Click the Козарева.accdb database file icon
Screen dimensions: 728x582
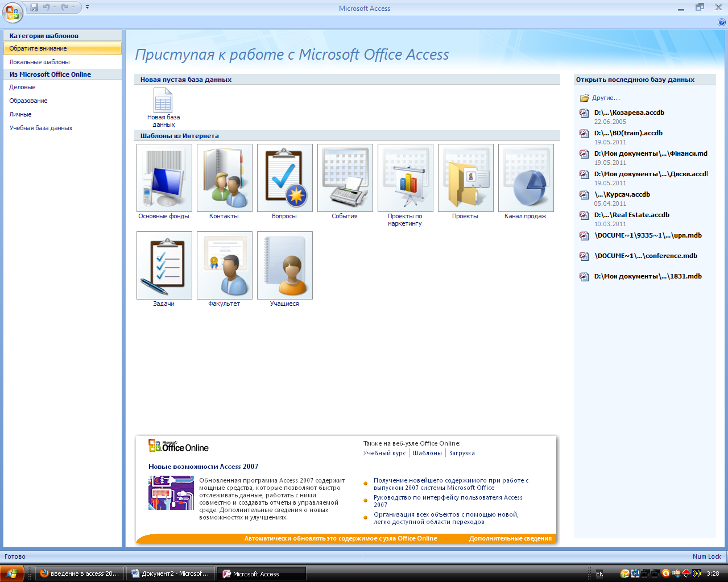point(584,113)
